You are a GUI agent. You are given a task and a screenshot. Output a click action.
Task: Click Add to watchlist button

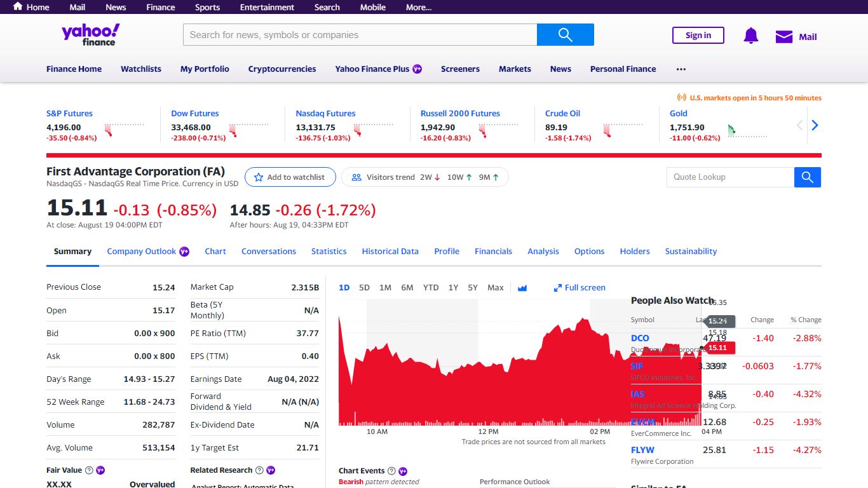click(289, 177)
